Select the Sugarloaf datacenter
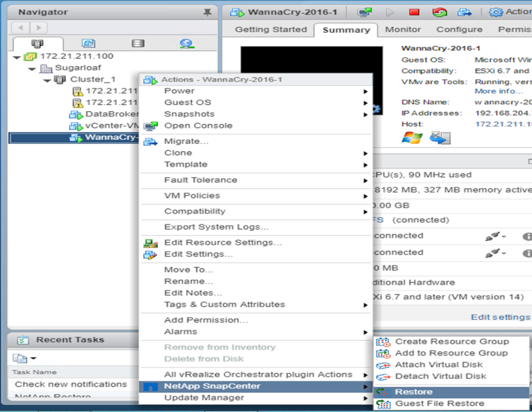This screenshot has height=412, width=532. (78, 68)
